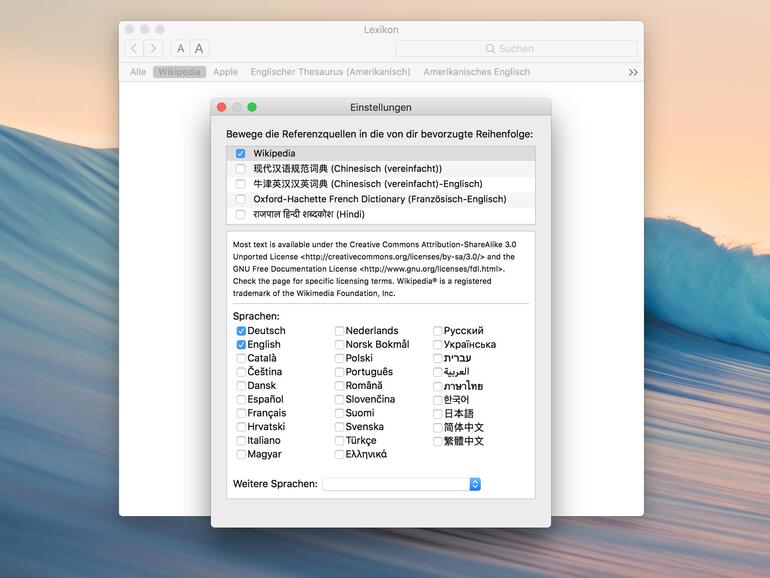770x578 pixels.
Task: Uncheck the Deutsch language
Action: click(241, 331)
